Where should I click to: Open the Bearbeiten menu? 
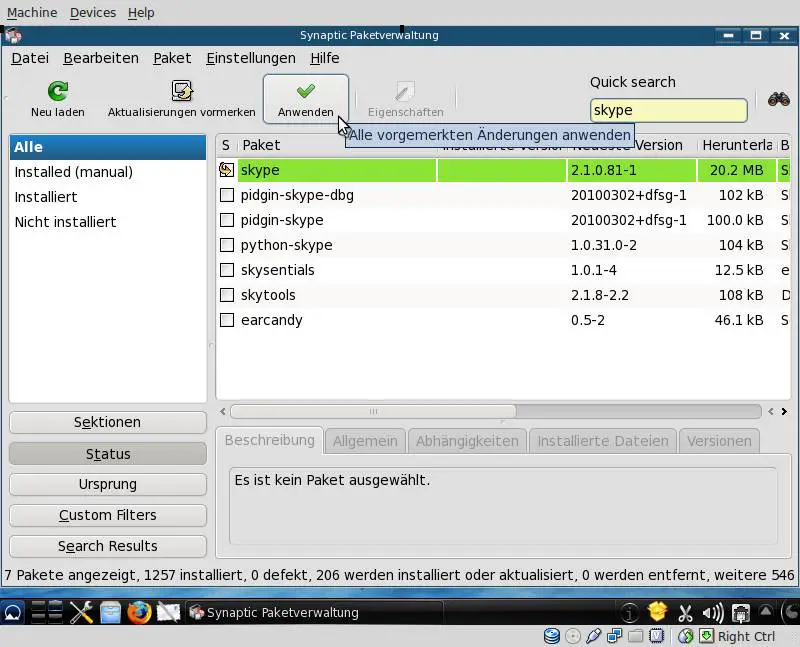click(x=101, y=58)
